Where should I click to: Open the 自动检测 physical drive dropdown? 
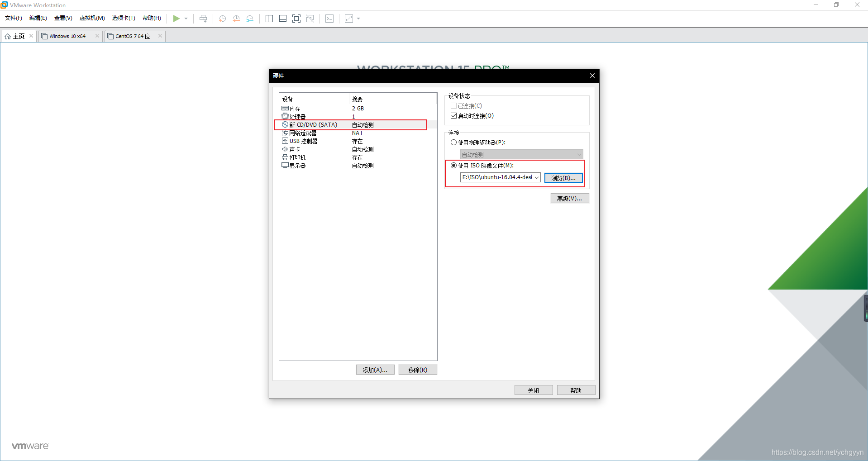coord(521,154)
